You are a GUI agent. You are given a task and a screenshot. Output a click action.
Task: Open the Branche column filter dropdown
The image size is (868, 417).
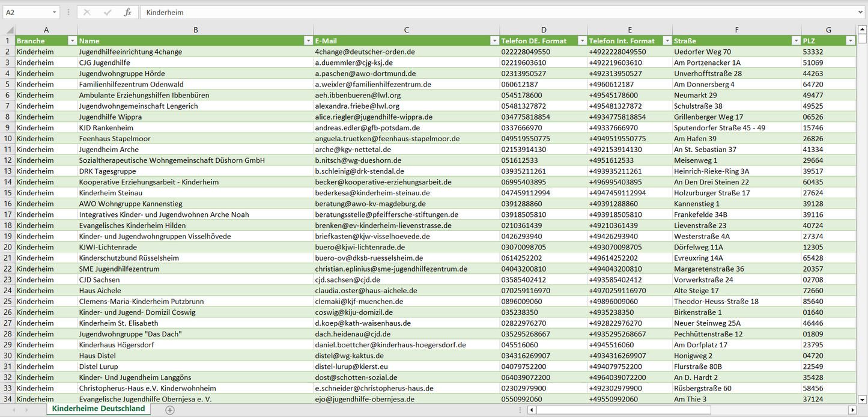point(72,41)
